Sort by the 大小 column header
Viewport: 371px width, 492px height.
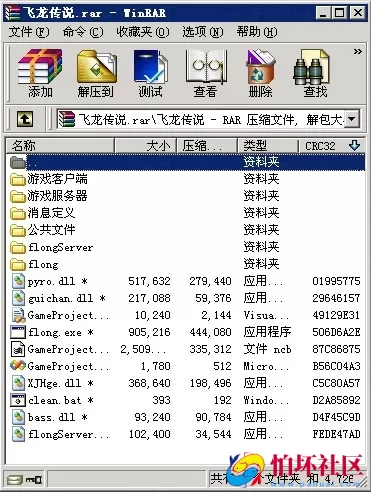pos(145,146)
